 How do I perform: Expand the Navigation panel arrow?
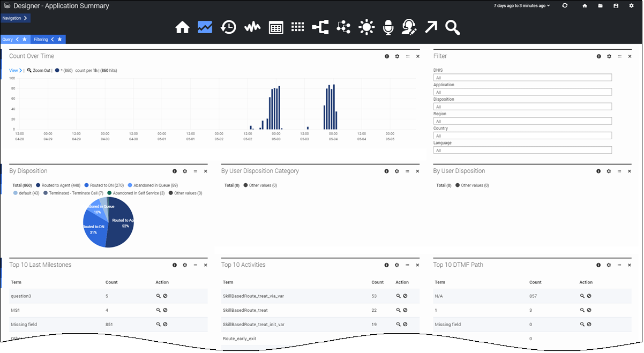tap(25, 18)
